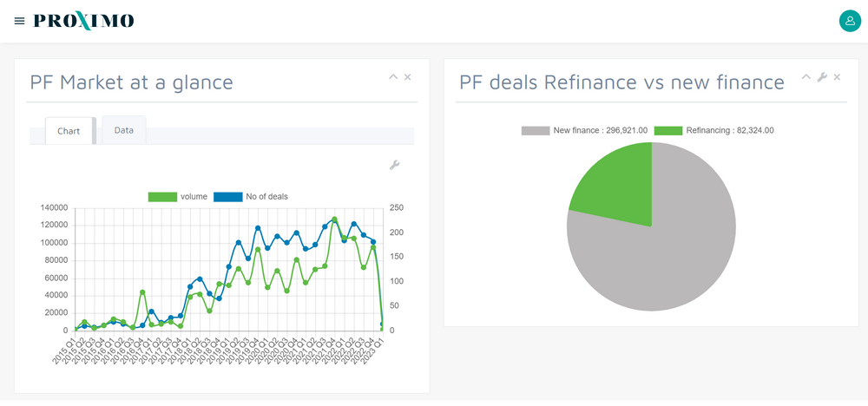This screenshot has height=406, width=868.
Task: Toggle the No of deals legend series
Action: click(x=251, y=197)
